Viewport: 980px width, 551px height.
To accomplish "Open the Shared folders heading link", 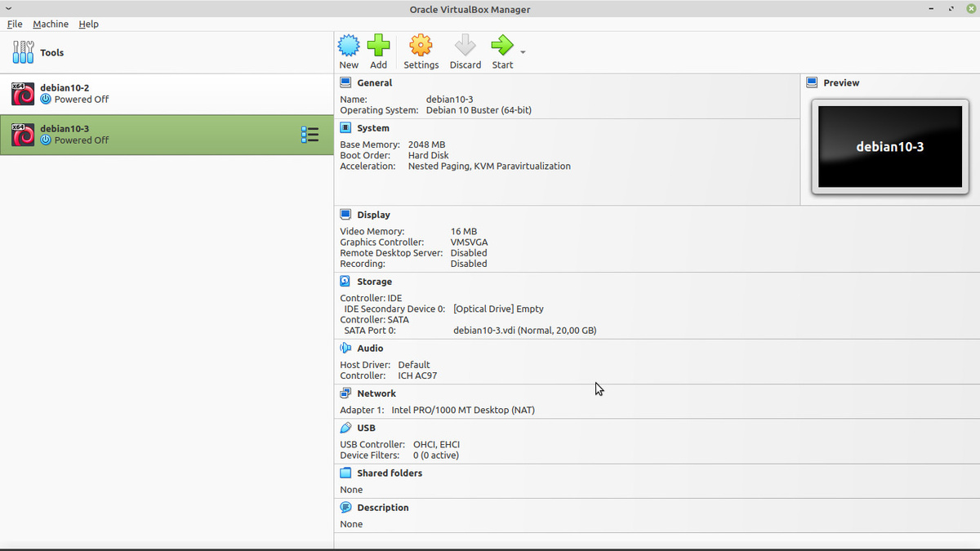I will click(x=390, y=473).
